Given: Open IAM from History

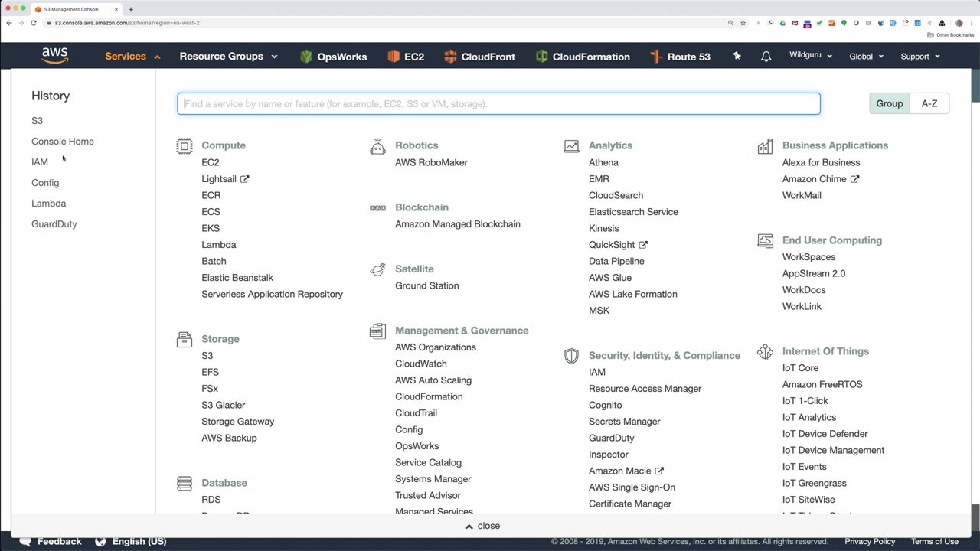Looking at the screenshot, I should coord(40,162).
